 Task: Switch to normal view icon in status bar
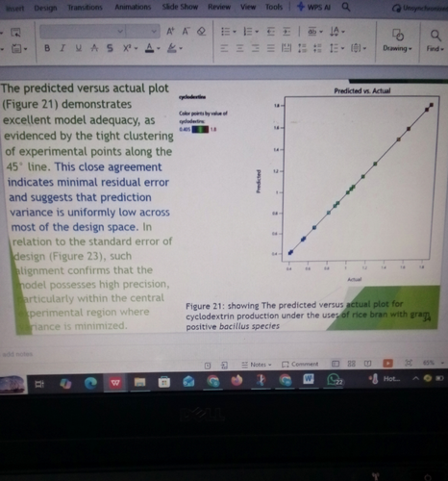(x=336, y=364)
